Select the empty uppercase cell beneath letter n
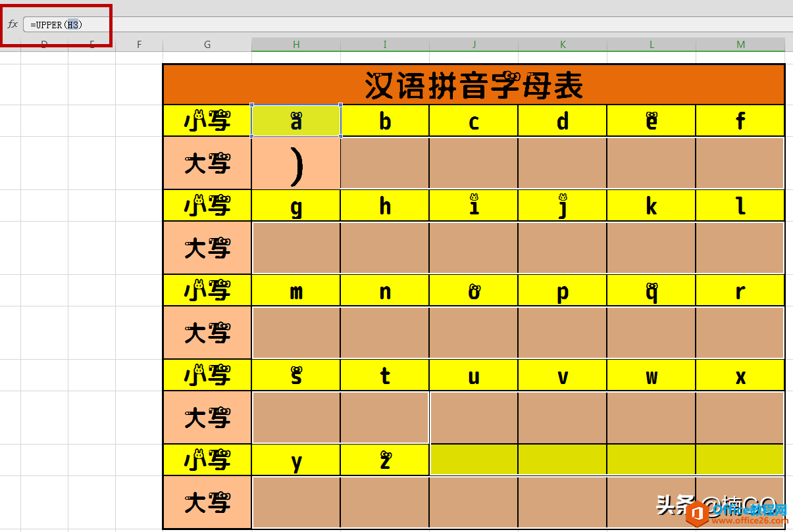Image resolution: width=793 pixels, height=532 pixels. 385,333
